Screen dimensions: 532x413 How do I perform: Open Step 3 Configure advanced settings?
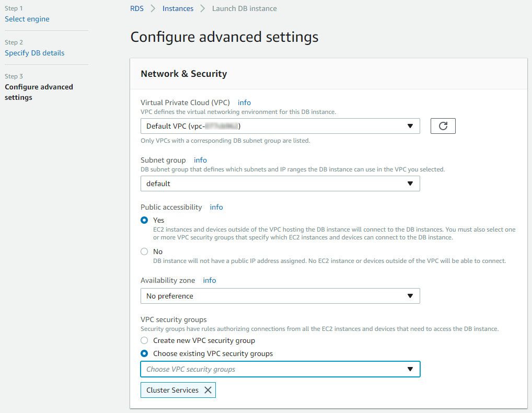(39, 92)
